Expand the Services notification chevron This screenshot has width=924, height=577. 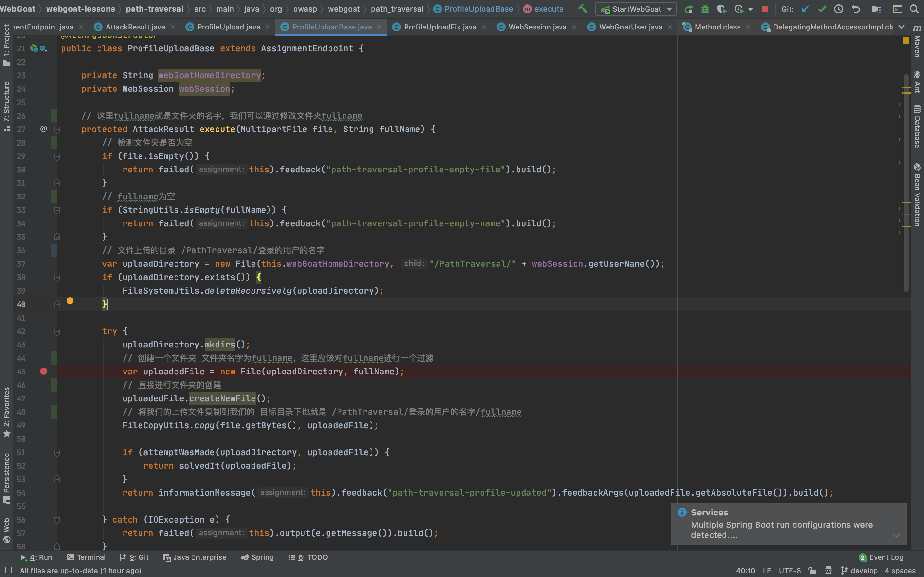coord(896,535)
